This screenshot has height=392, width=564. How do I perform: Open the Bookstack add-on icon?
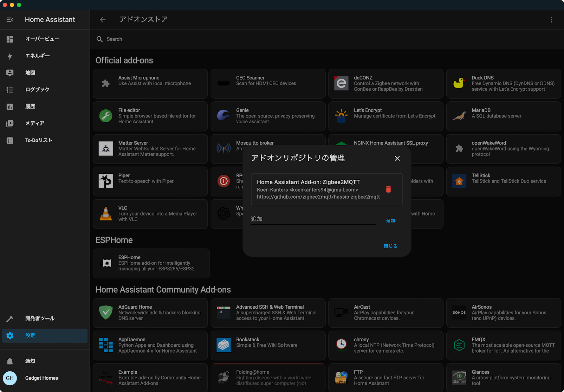coord(223,345)
